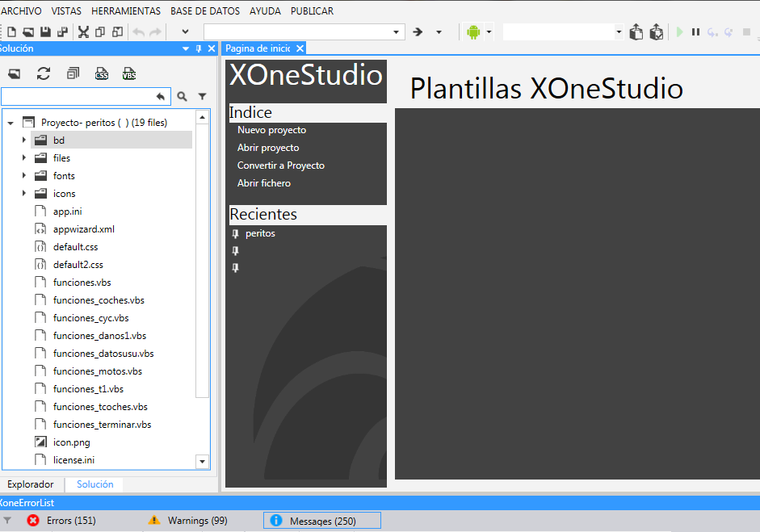Click the open folder icon in Solución panel

point(15,73)
